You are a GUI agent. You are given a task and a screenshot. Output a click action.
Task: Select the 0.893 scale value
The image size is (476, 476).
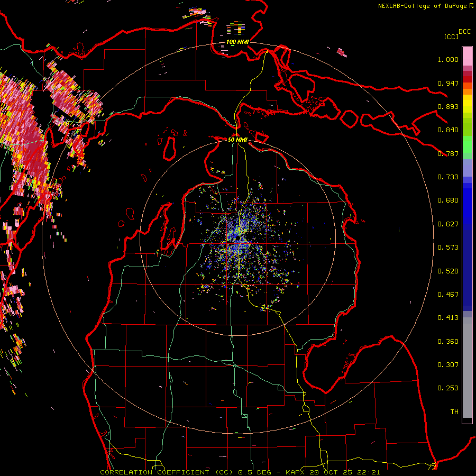click(x=448, y=106)
